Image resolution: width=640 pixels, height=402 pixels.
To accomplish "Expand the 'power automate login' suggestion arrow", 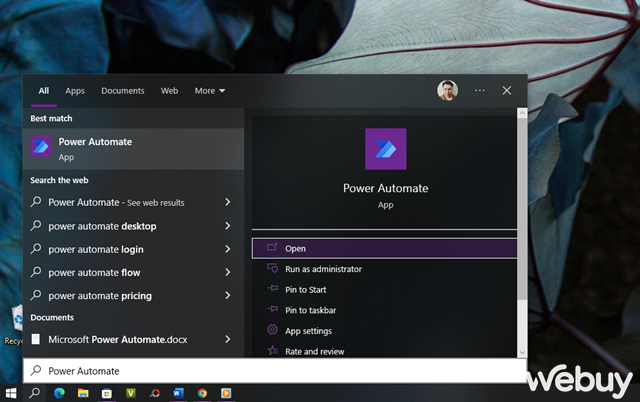I will pos(228,249).
